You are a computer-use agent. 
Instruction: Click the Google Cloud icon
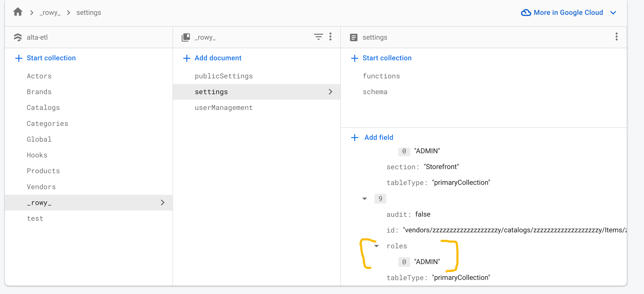click(526, 13)
